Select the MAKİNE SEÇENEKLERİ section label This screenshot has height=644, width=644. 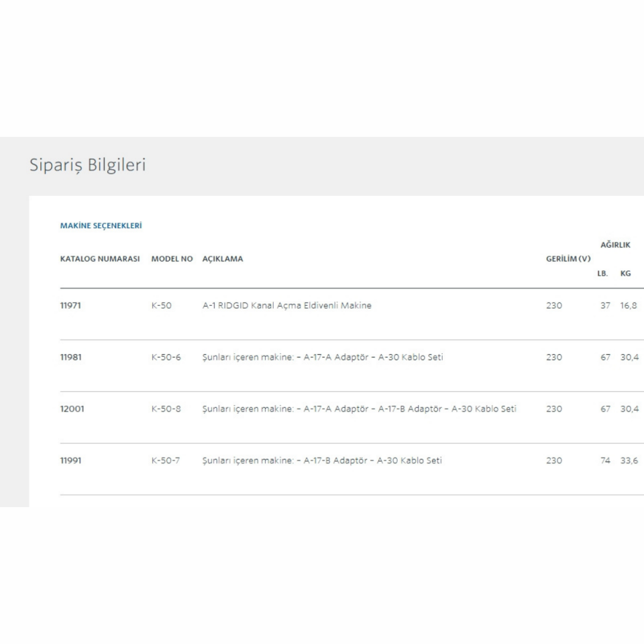(x=101, y=226)
